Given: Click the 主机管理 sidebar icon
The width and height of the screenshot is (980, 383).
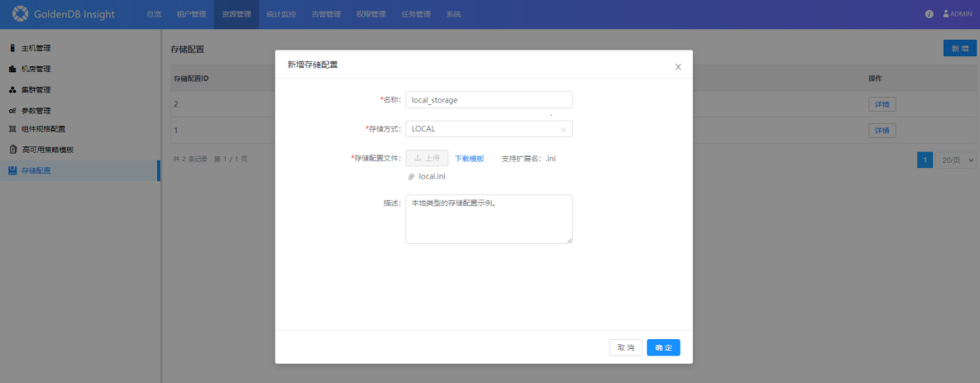Looking at the screenshot, I should tap(12, 48).
